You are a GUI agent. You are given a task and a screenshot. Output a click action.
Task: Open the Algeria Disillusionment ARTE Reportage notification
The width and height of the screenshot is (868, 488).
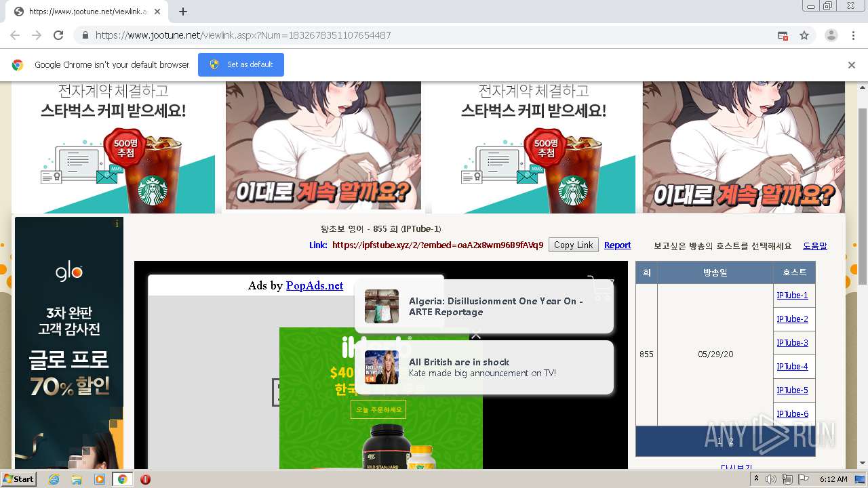pos(484,306)
